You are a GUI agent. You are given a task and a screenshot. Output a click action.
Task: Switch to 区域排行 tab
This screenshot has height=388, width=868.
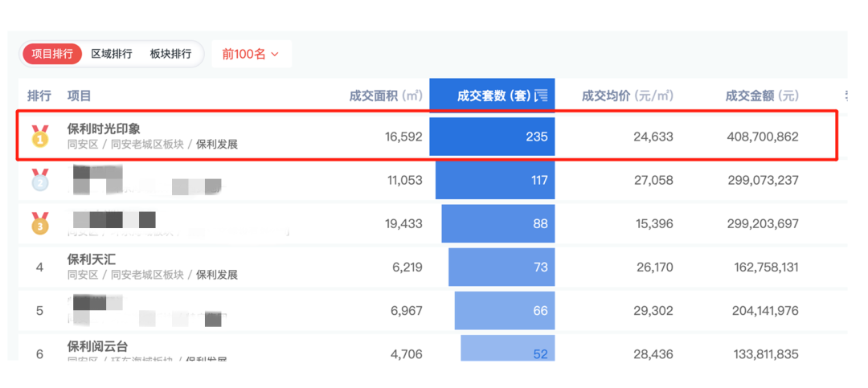111,54
